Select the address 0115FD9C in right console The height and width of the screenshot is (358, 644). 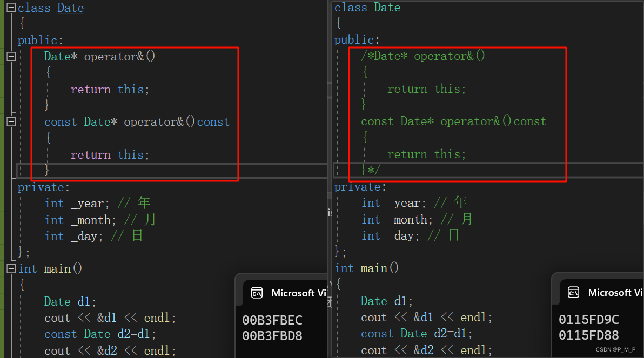pos(589,320)
